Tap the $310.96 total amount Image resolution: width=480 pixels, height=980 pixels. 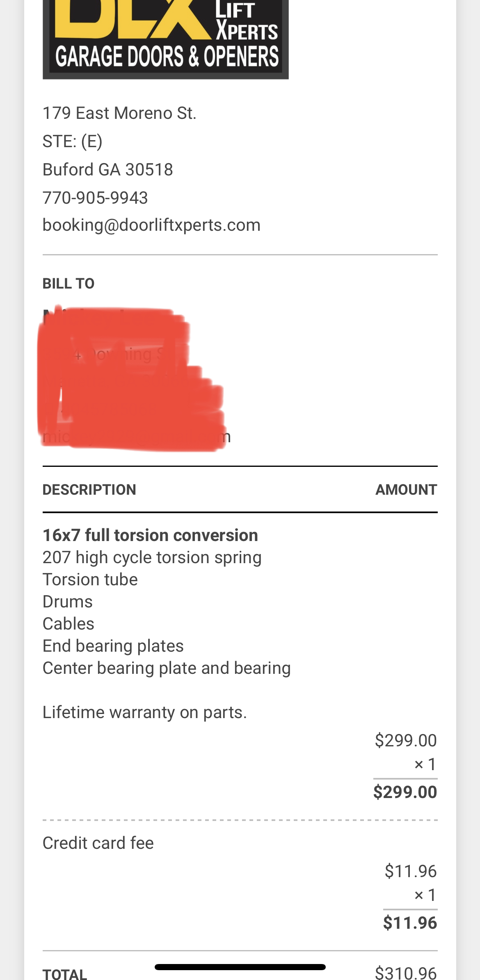click(406, 973)
